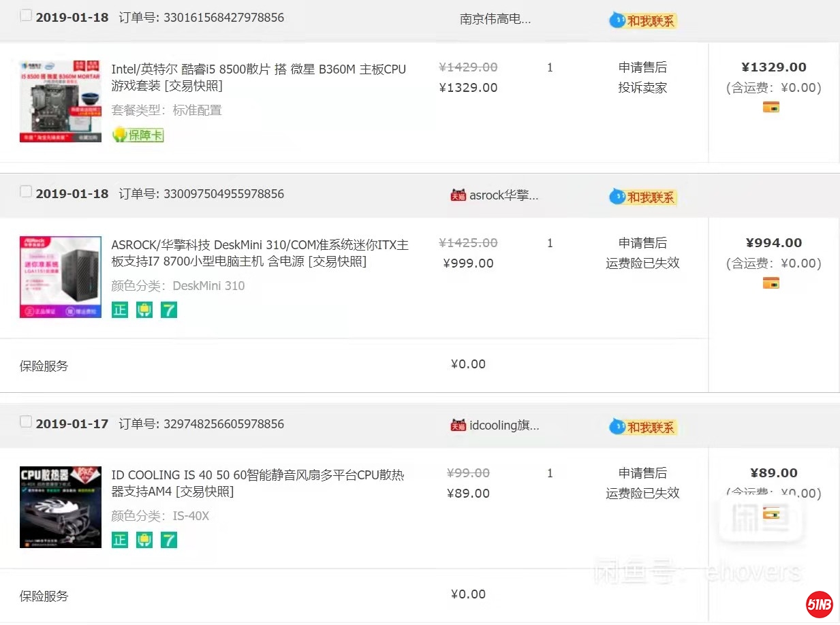Image resolution: width=840 pixels, height=625 pixels.
Task: Open the 南京伟高电 shop link
Action: (x=495, y=19)
